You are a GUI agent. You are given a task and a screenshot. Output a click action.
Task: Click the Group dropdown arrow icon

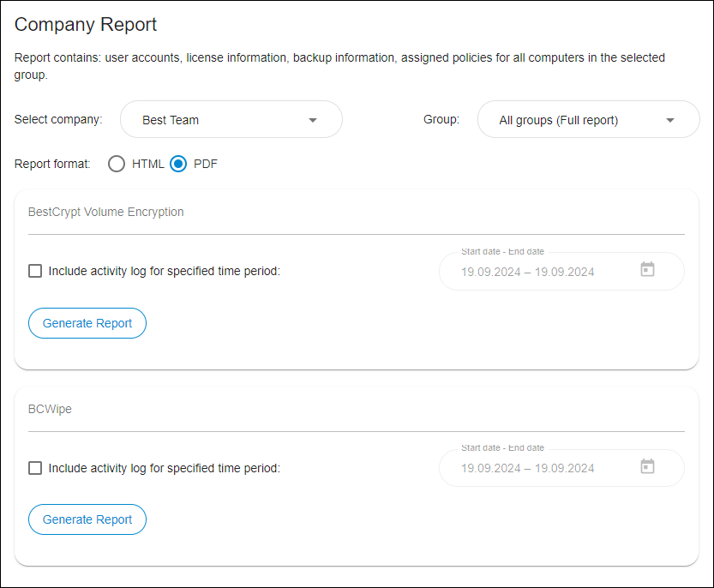point(669,120)
